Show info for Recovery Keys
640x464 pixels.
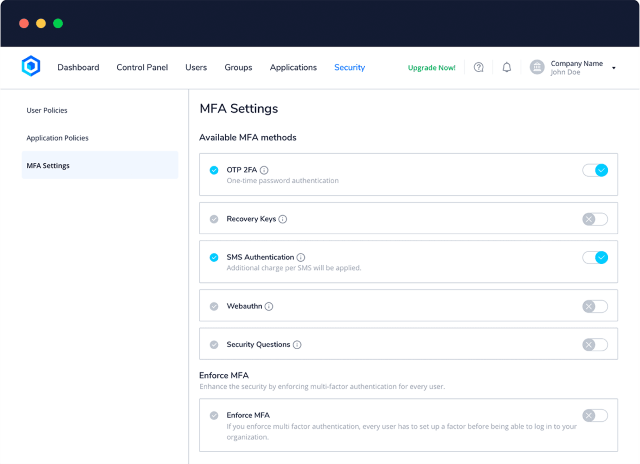point(282,219)
